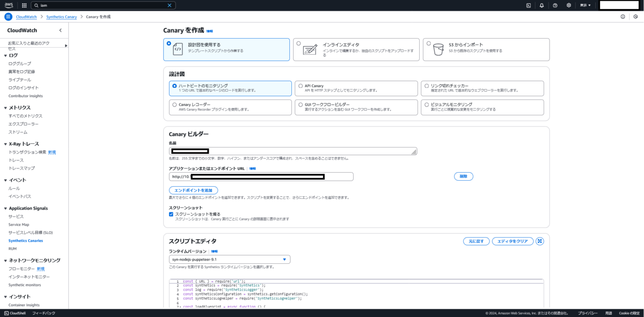This screenshot has width=644, height=317.
Task: Clear the search box with the X icon
Action: (x=170, y=5)
